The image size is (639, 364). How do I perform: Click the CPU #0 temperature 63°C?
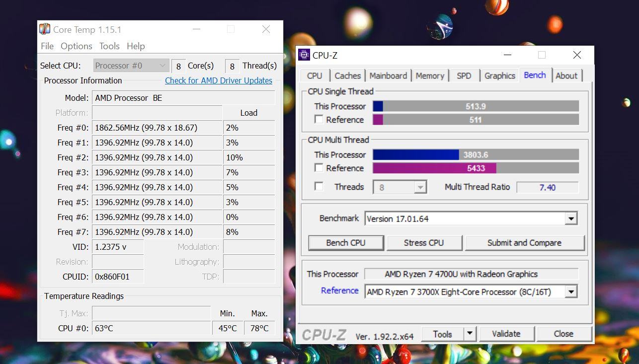tap(152, 328)
